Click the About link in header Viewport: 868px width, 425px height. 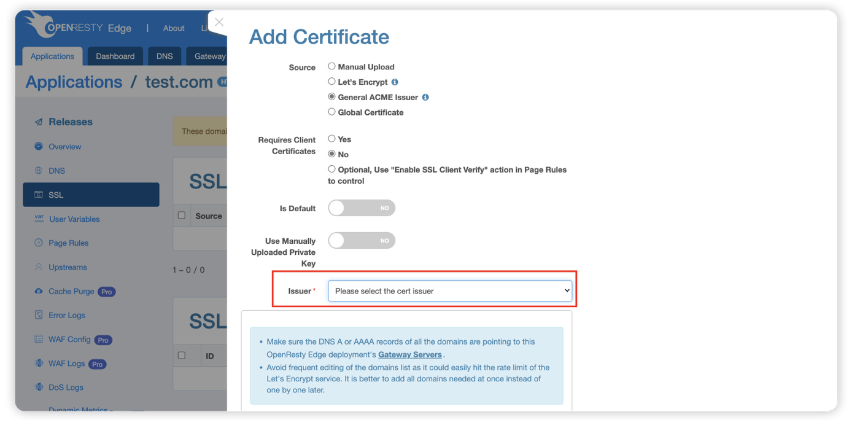tap(174, 28)
